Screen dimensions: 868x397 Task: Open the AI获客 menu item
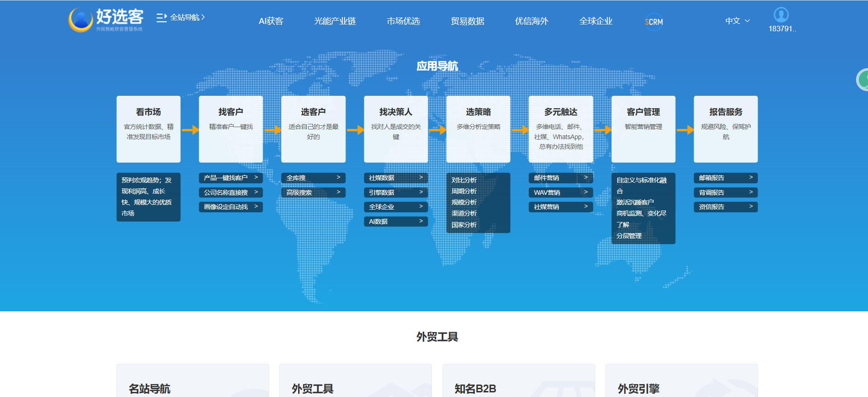coord(271,21)
